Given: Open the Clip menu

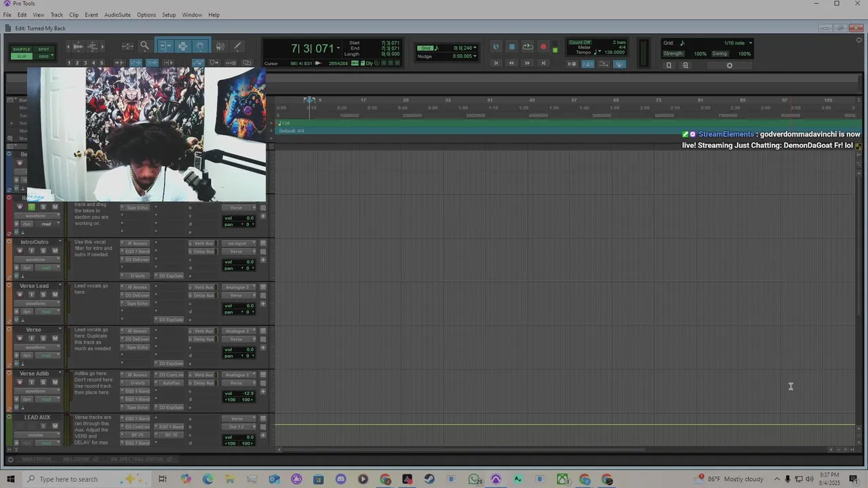Looking at the screenshot, I should click(73, 15).
